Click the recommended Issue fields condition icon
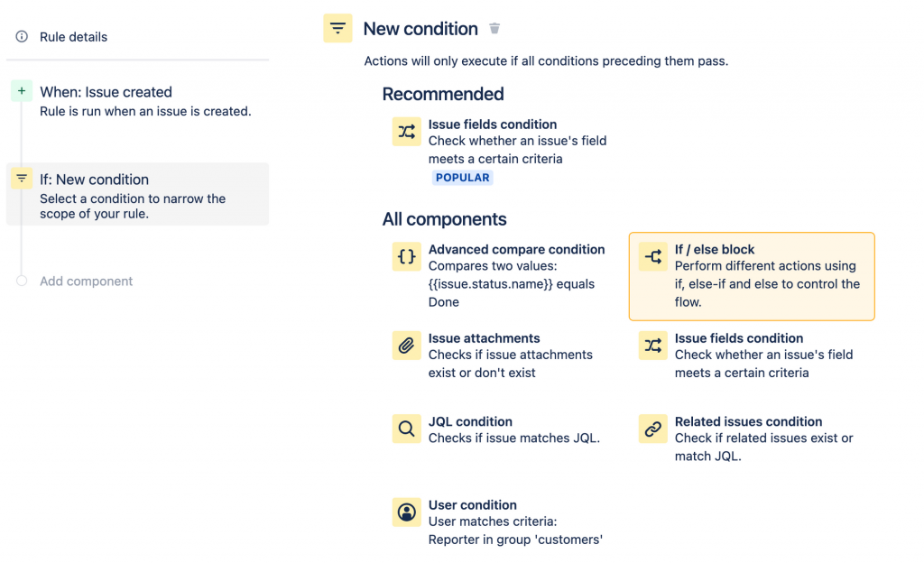This screenshot has width=924, height=563. tap(407, 132)
